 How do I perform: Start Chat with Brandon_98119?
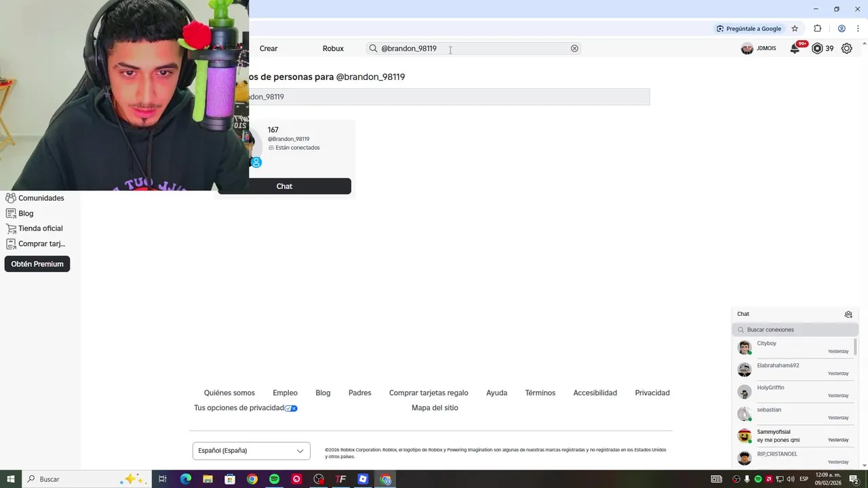(284, 186)
